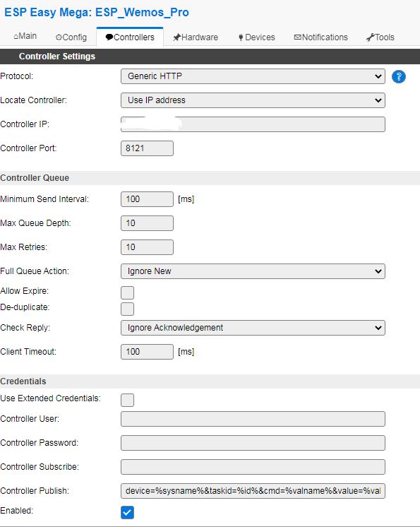Click the Minimum Send Interval field
Screen dimensions: 420x527
point(147,199)
